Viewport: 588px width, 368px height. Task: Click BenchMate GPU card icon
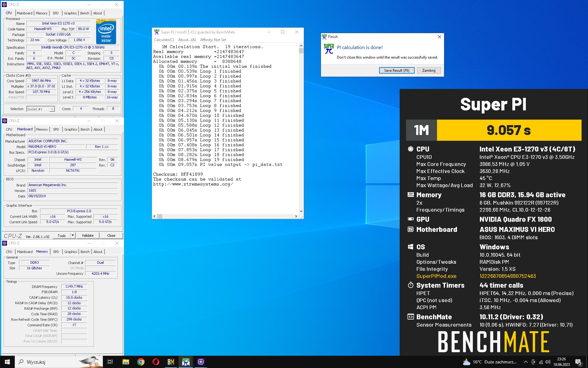411,219
